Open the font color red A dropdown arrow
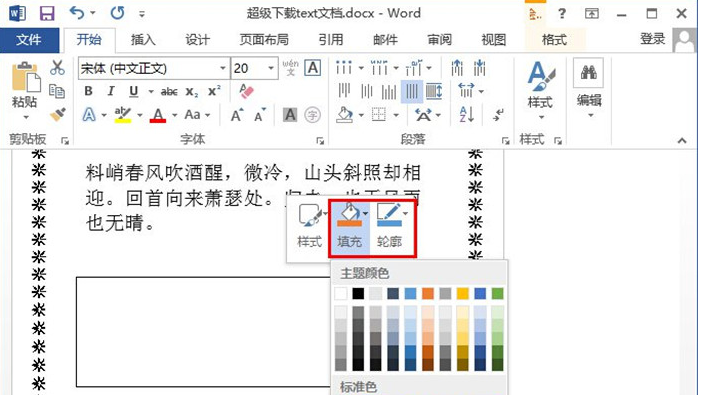Image resolution: width=715 pixels, height=395 pixels. (x=174, y=115)
